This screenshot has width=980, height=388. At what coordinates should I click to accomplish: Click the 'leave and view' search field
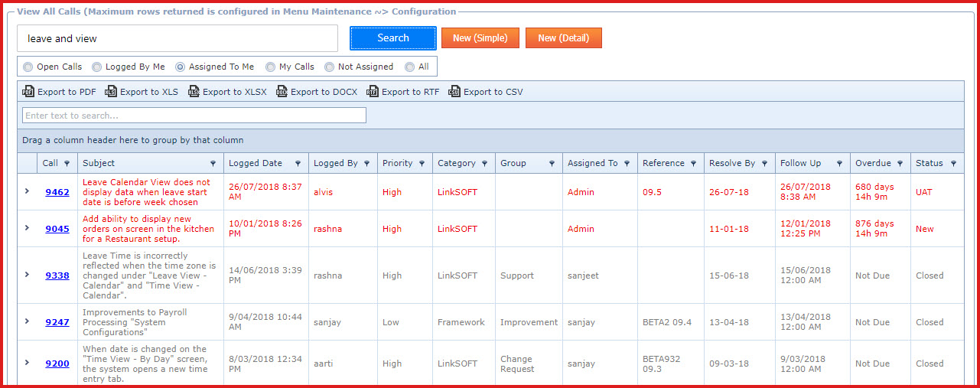177,38
